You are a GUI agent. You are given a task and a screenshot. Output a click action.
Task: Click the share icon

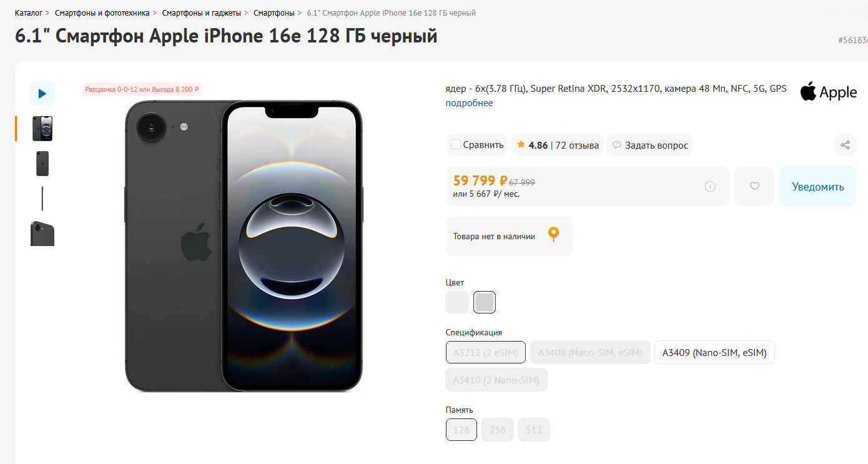coord(845,145)
